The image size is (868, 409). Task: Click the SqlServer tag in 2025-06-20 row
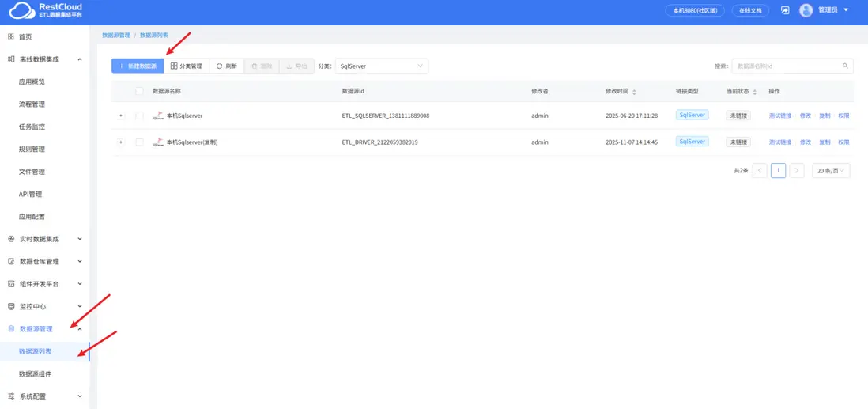692,115
